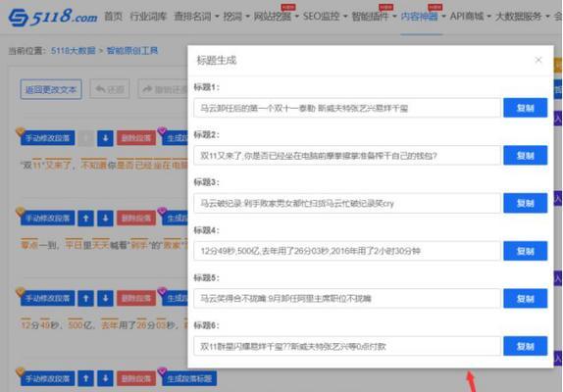Click 手动修改段落 above the 零点一到 paragraph
The width and height of the screenshot is (563, 392).
[x=47, y=219]
